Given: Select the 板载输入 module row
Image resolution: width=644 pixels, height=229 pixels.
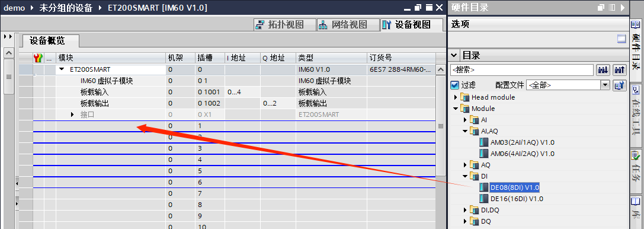Looking at the screenshot, I should [x=94, y=92].
